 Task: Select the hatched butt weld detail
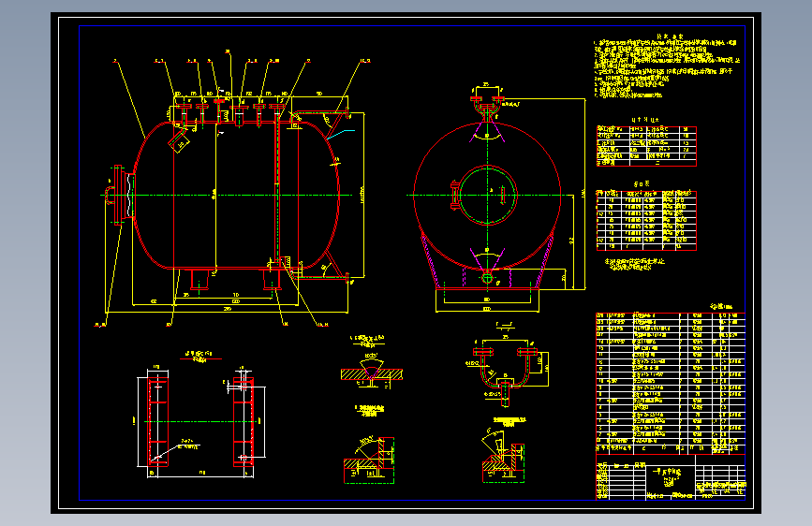click(x=371, y=374)
